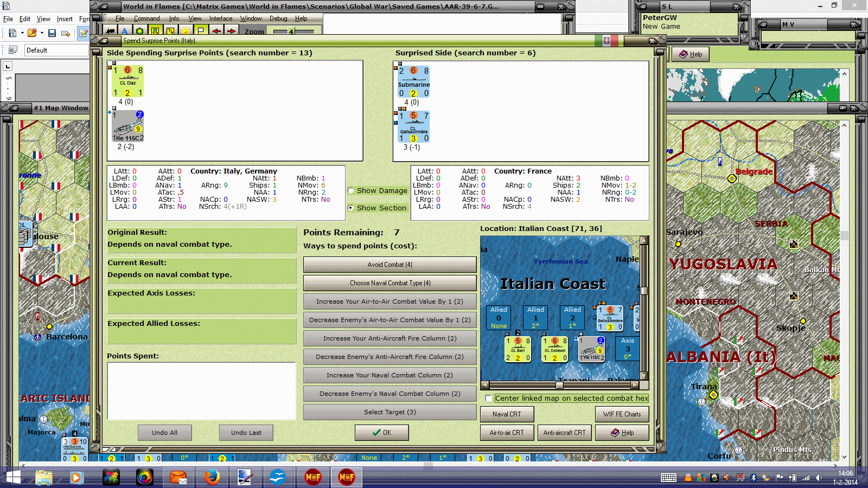Click the Allied 0 None section box
Image resolution: width=868 pixels, height=488 pixels.
[499, 318]
